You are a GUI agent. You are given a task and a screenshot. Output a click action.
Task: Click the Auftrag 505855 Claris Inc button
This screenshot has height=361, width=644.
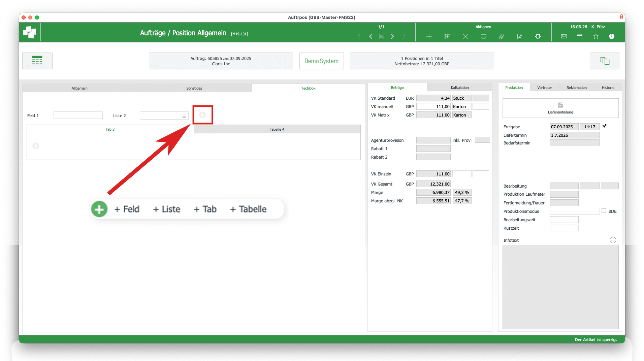[221, 61]
